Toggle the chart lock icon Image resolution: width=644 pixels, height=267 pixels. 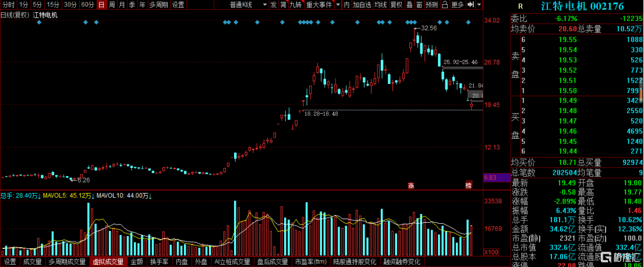point(445,5)
